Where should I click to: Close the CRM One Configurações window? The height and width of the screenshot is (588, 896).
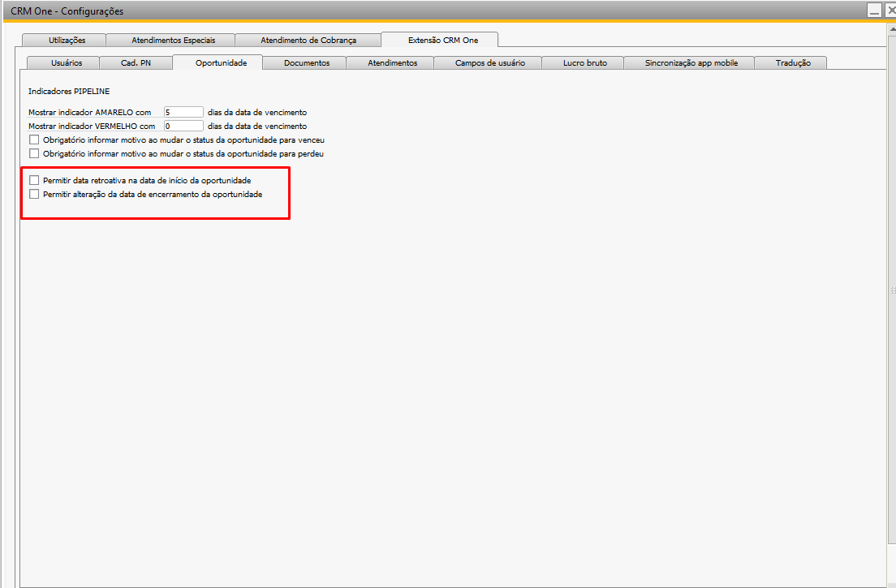click(890, 11)
